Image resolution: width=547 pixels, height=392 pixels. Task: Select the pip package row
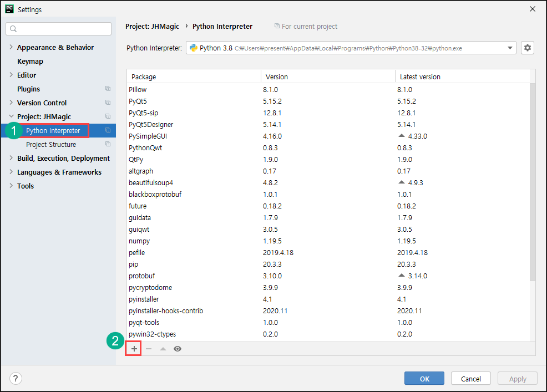328,264
